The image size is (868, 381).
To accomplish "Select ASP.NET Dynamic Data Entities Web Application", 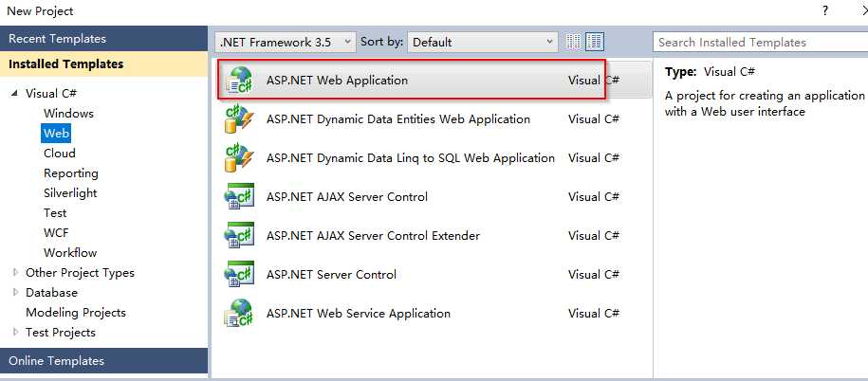I will point(398,118).
